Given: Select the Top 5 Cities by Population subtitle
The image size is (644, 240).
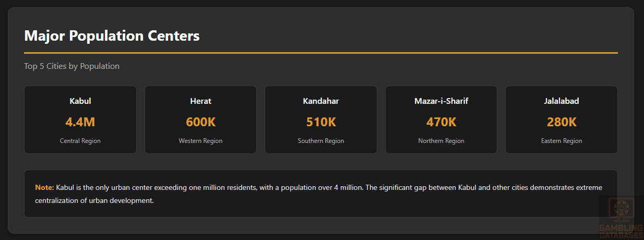Looking at the screenshot, I should tap(71, 66).
